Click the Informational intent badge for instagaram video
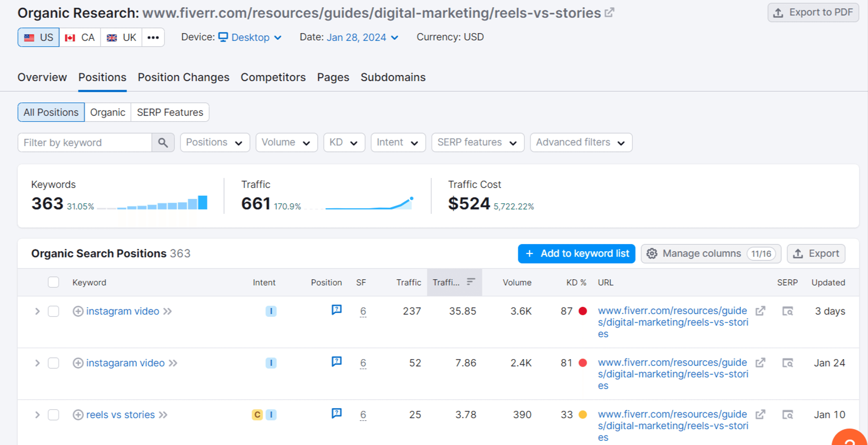 (x=271, y=363)
